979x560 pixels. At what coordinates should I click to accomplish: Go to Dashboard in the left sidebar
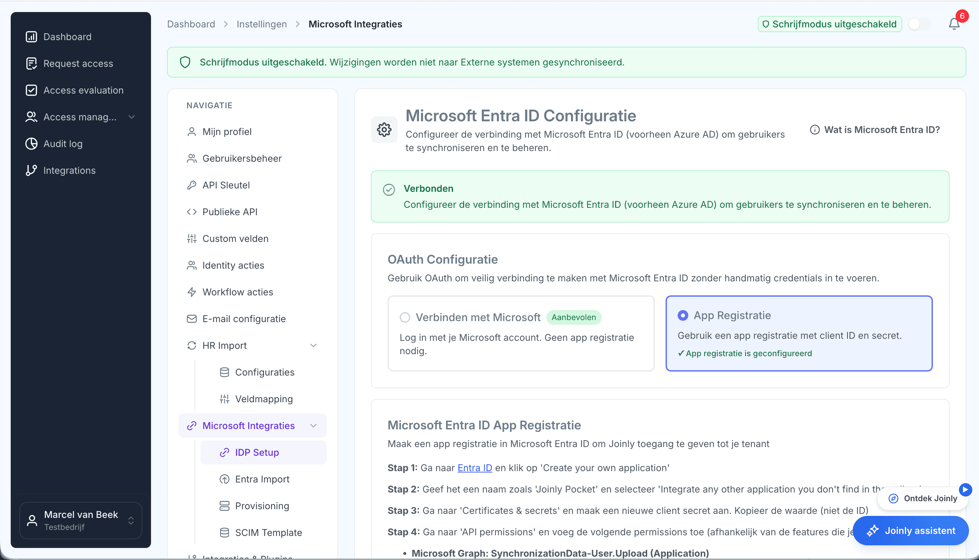(x=81, y=36)
